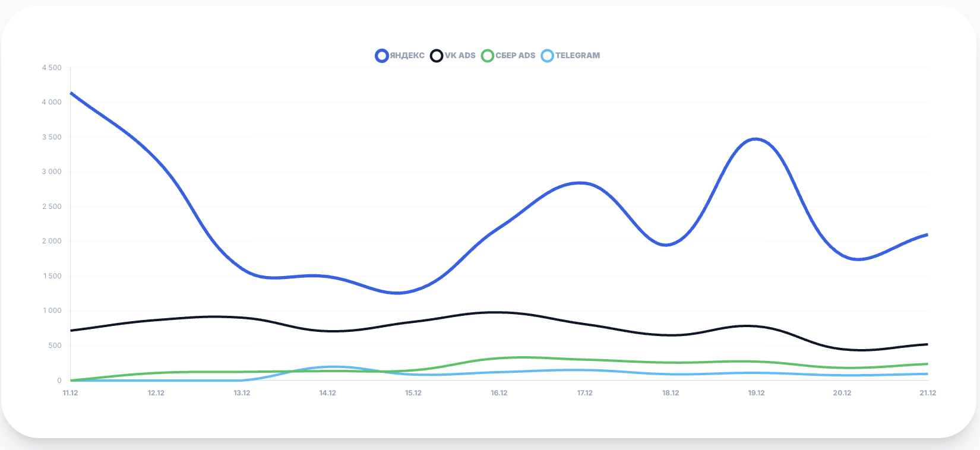Click the 2 000 y-axis value label
The height and width of the screenshot is (450, 980).
pos(52,241)
